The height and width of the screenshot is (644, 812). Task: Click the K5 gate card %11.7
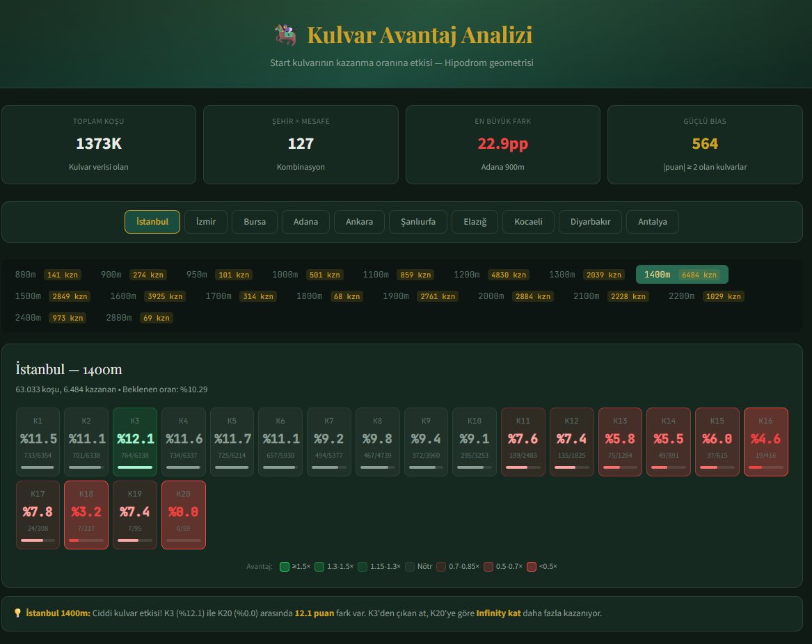pyautogui.click(x=232, y=442)
